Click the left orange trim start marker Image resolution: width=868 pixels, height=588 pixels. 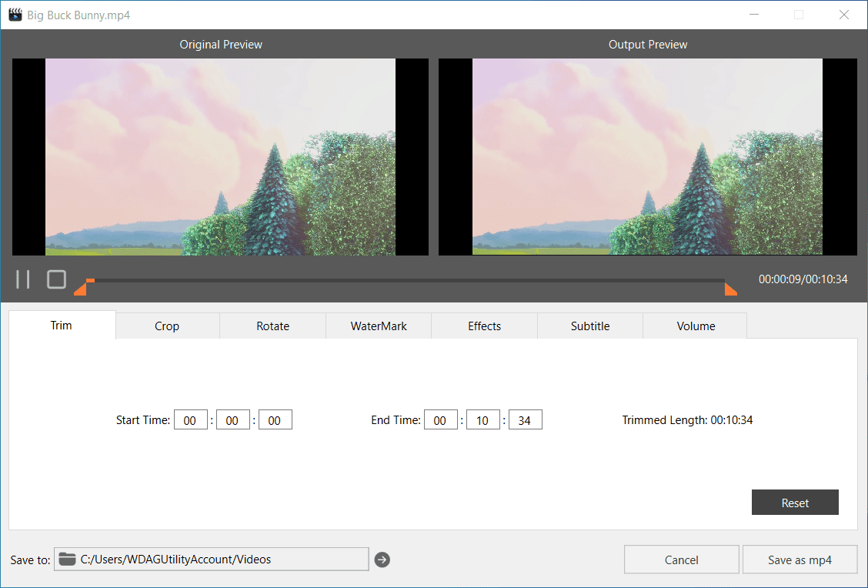[x=80, y=289]
